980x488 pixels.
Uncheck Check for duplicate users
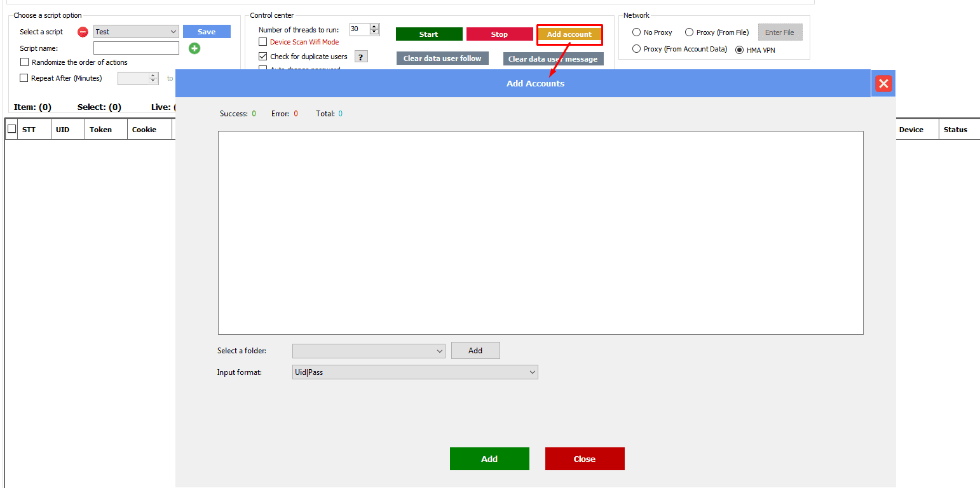point(263,57)
